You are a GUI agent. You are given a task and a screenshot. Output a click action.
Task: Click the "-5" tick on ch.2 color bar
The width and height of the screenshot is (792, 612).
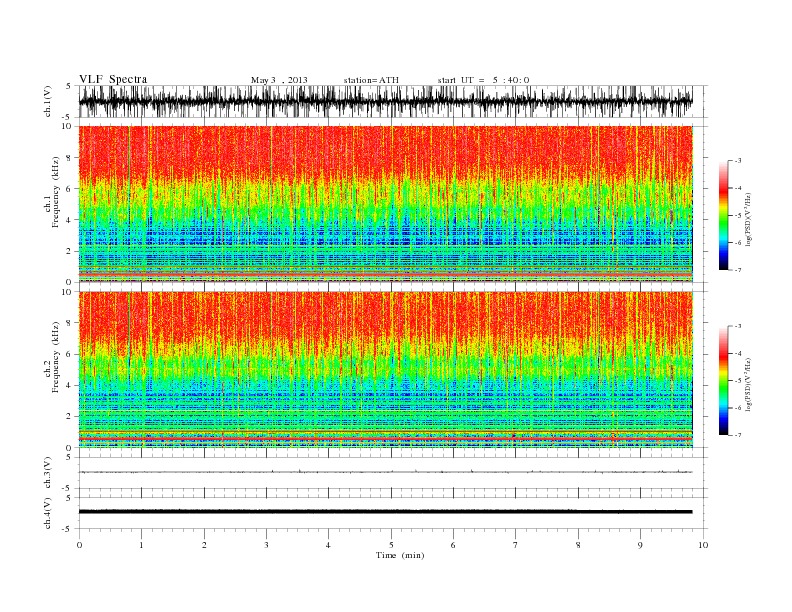pos(737,381)
